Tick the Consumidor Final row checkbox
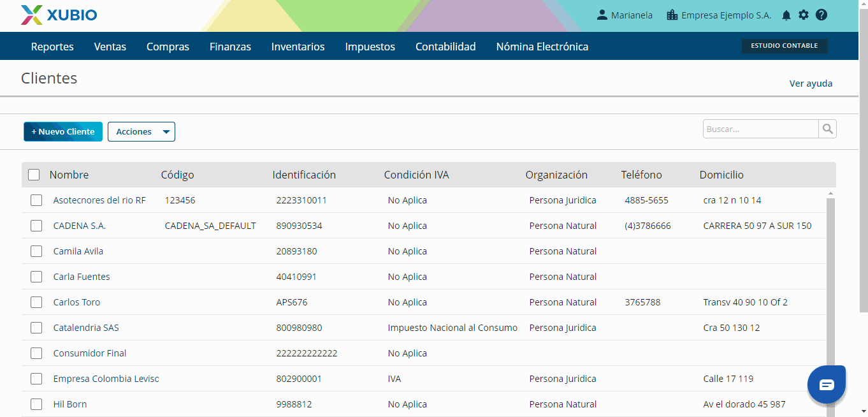Image resolution: width=868 pixels, height=417 pixels. point(36,353)
